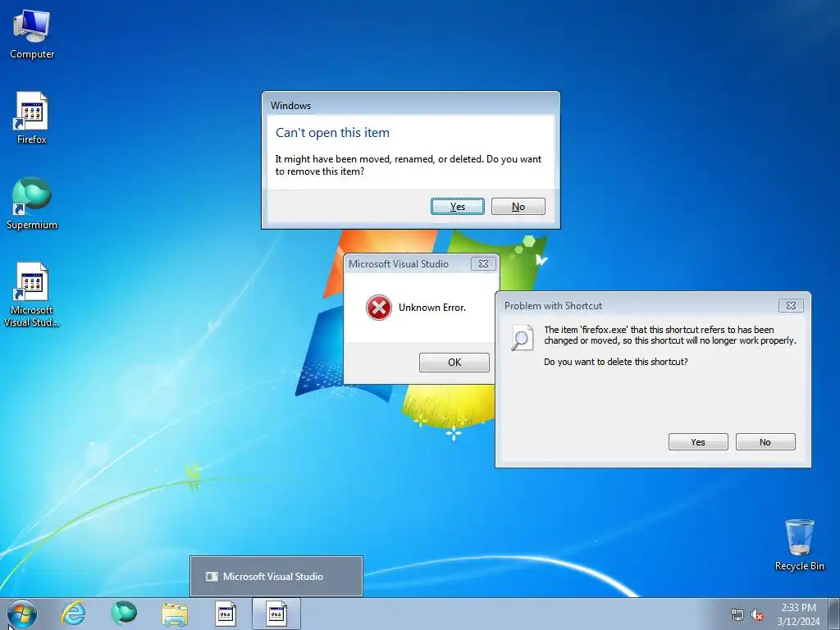Click OK in the Unknown Error dialog
Viewport: 840px width, 630px height.
coord(454,362)
